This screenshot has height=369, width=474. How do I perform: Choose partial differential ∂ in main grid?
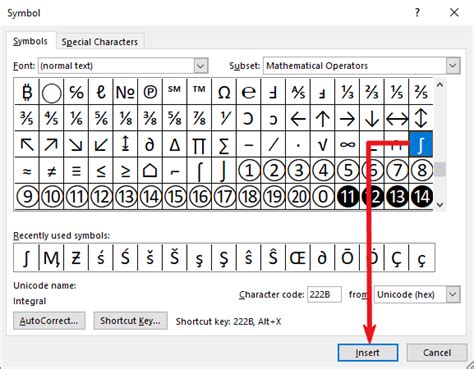pyautogui.click(x=150, y=144)
